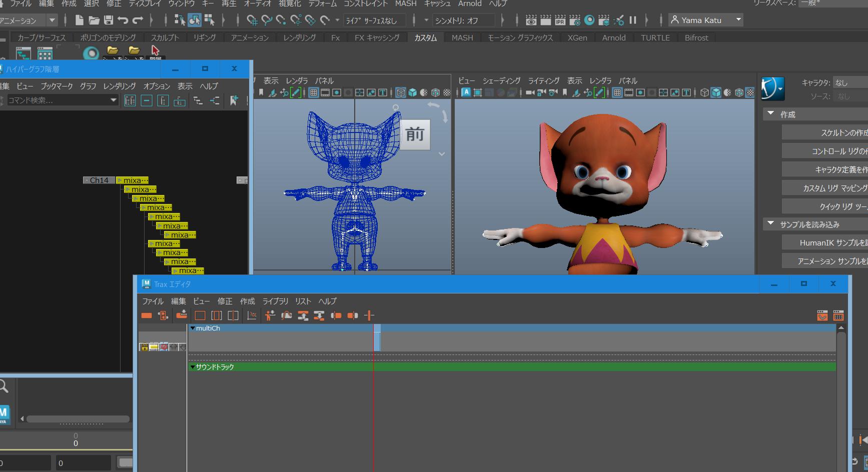Screen dimensions: 868x472
Task: Open the Yama Katu account dropdown
Action: 706,20
